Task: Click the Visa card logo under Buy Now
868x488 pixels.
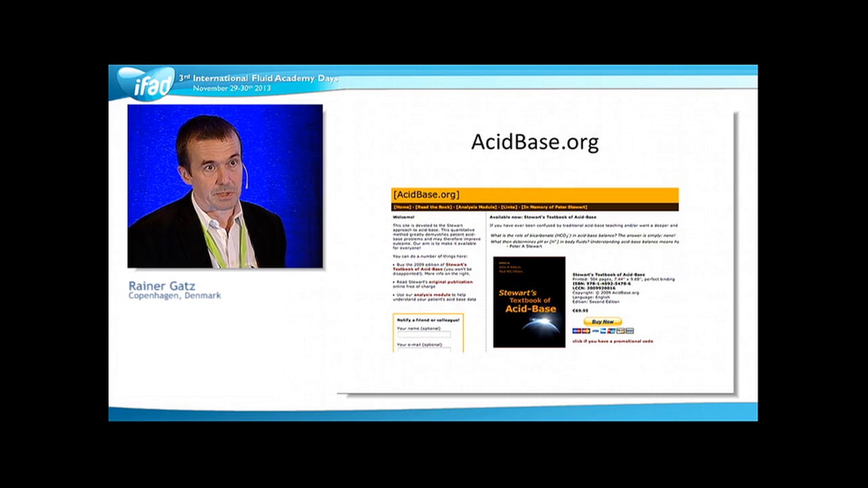Action: coord(595,331)
